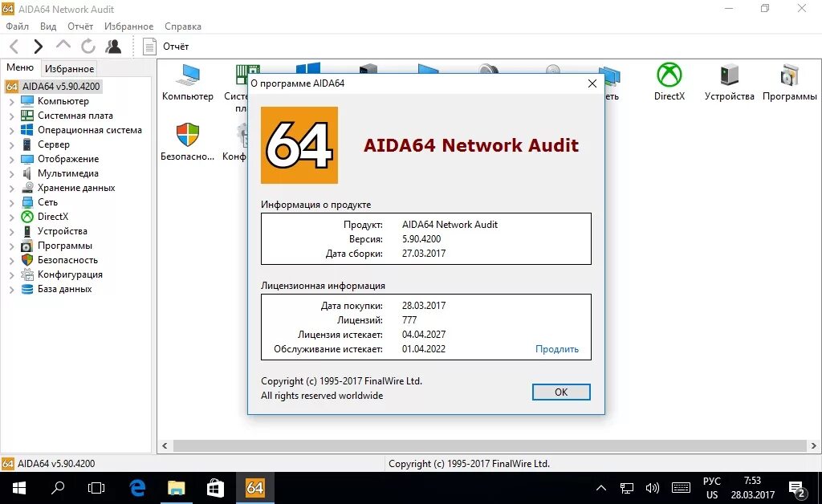This screenshot has height=504, width=822.
Task: Open the Отчёт menu in menu bar
Action: tap(80, 26)
